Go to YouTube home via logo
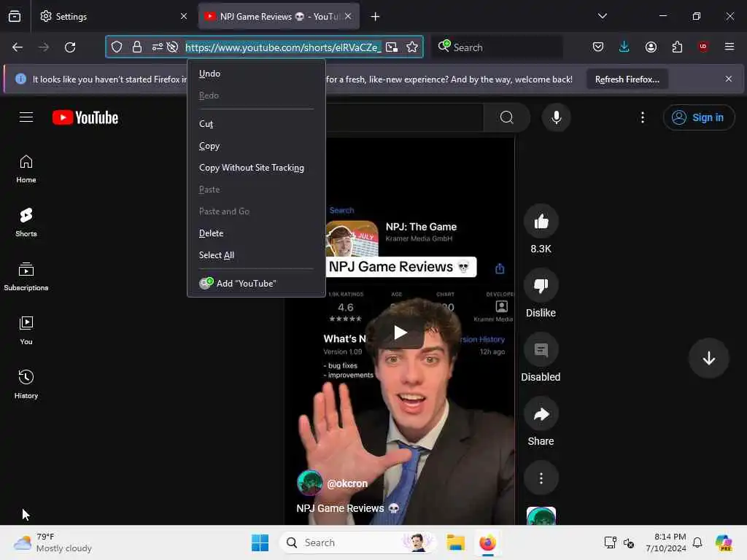 85,117
